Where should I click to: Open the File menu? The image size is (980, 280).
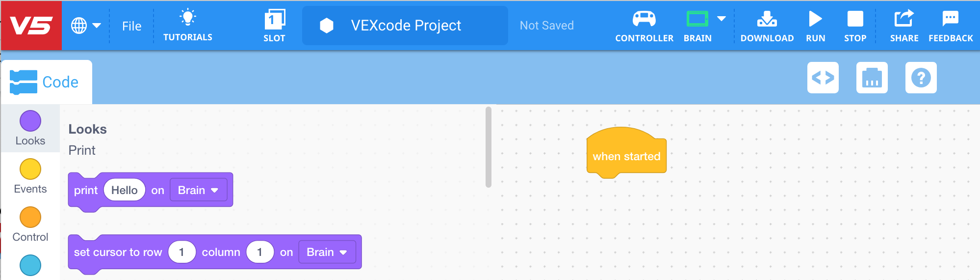(131, 26)
